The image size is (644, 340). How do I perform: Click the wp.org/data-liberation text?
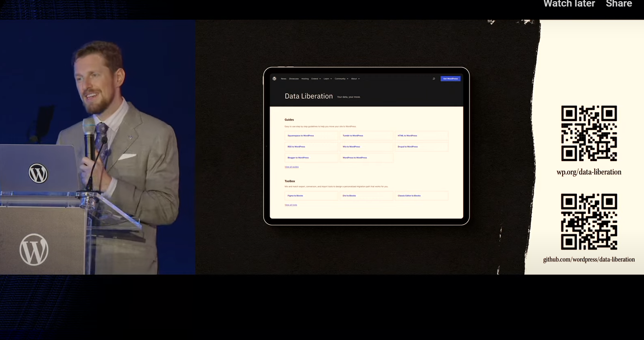tap(589, 172)
